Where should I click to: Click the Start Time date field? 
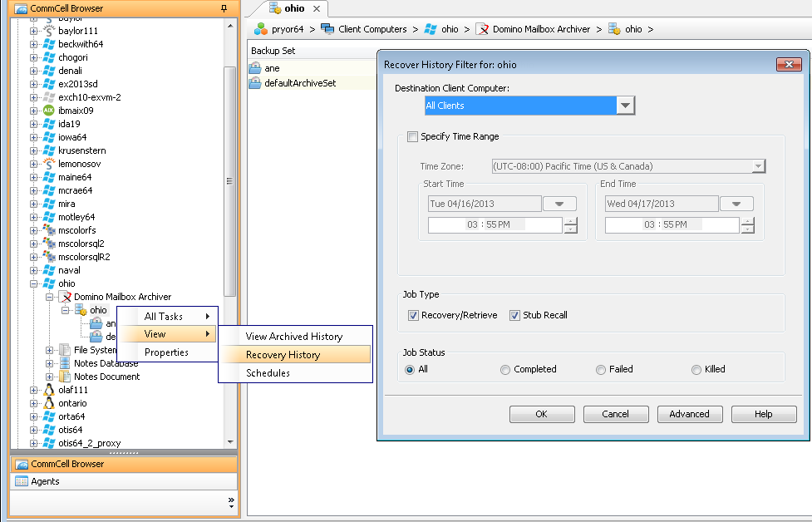point(485,204)
